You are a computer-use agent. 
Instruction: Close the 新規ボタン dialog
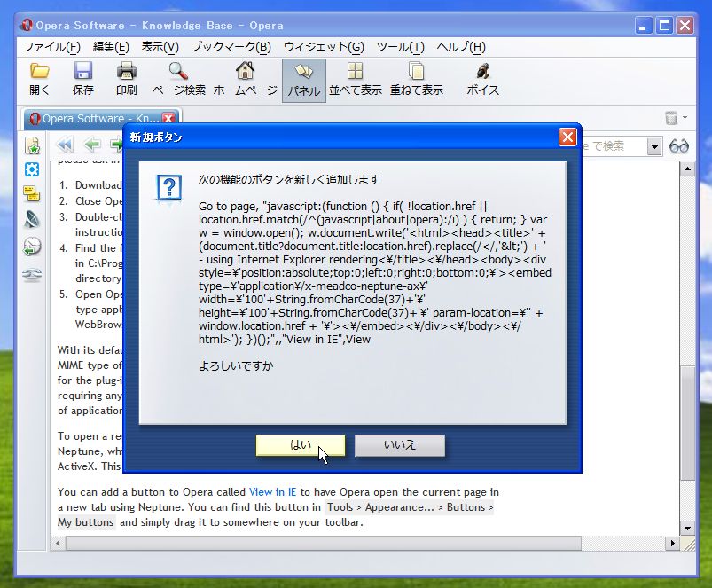567,137
